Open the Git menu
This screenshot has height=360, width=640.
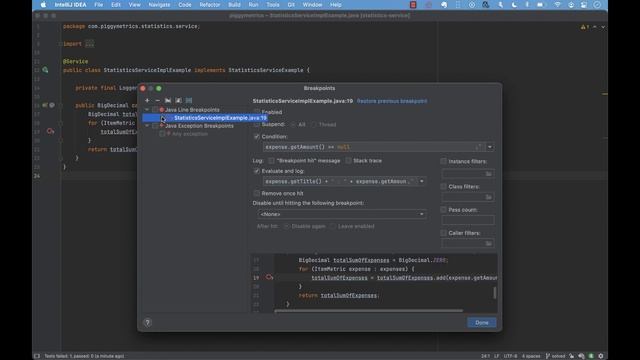coord(291,5)
